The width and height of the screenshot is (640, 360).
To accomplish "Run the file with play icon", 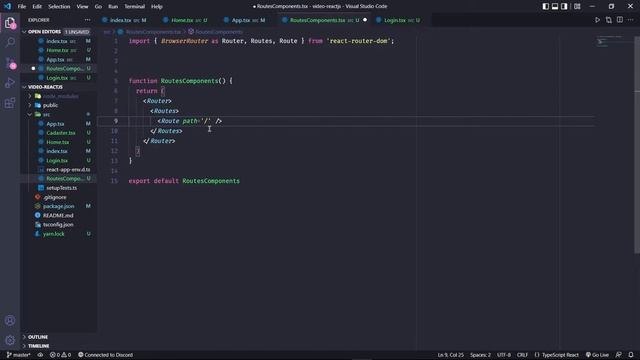I will click(x=597, y=20).
